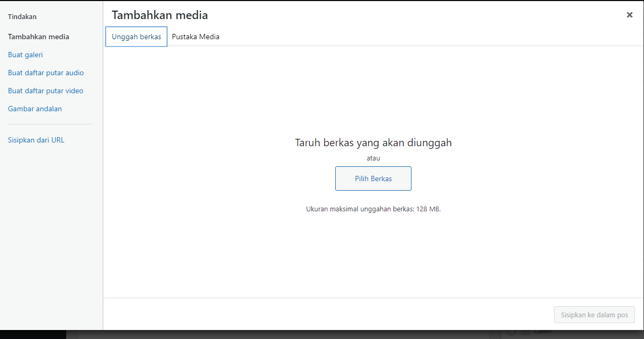Close the Tambahkan media dialog
Image resolution: width=644 pixels, height=339 pixels.
(x=629, y=15)
